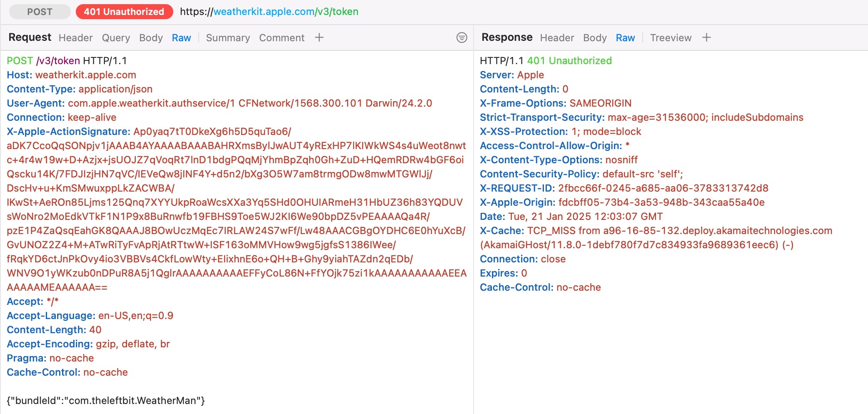Click the Date header line

point(571,217)
